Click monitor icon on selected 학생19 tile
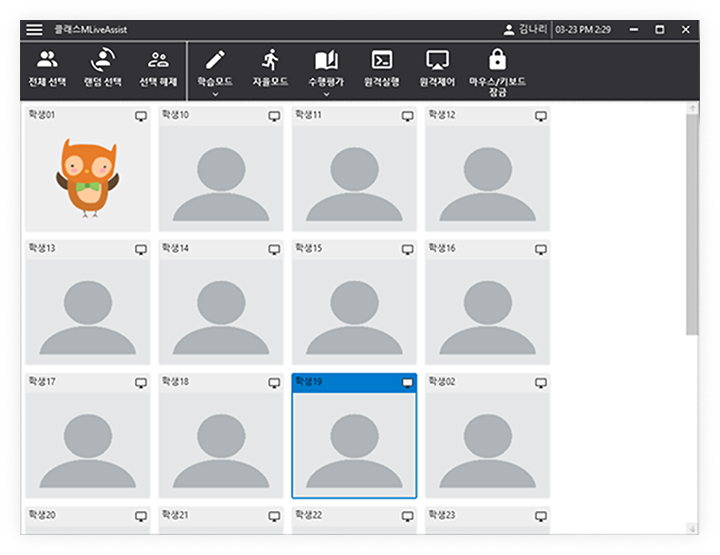The width and height of the screenshot is (720, 555). coord(407,383)
